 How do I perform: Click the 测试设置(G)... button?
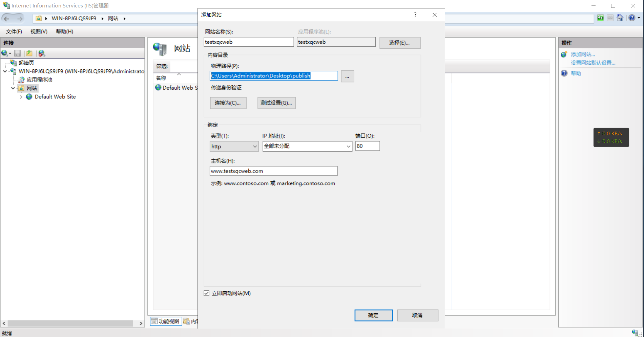[x=276, y=103]
